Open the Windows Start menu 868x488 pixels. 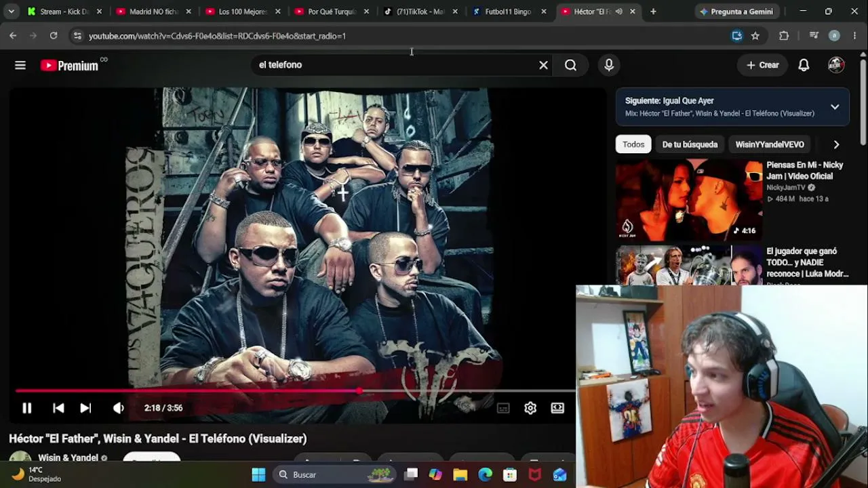point(258,474)
